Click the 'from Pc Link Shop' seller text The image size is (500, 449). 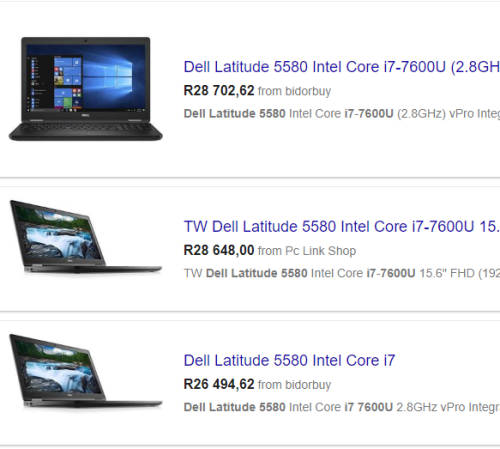[x=307, y=251]
